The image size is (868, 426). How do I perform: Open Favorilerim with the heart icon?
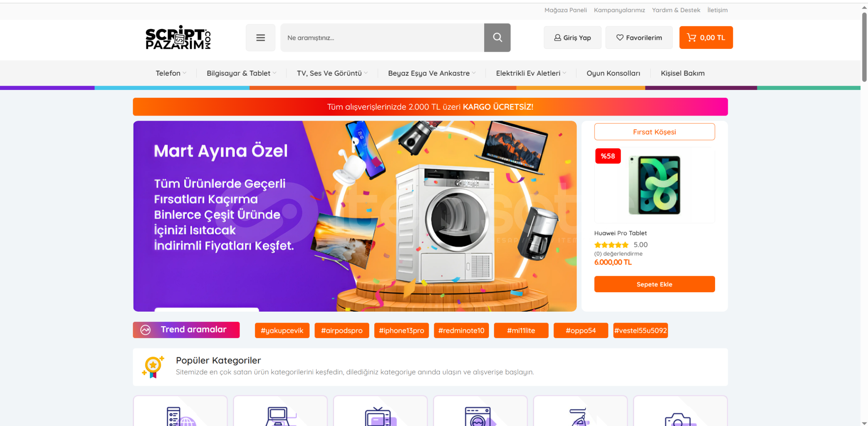click(639, 37)
